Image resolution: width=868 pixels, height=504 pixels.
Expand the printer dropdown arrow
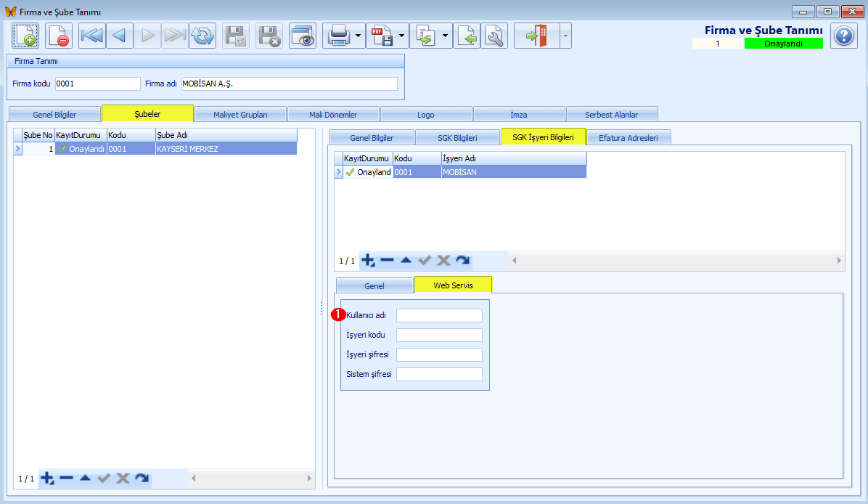[x=359, y=36]
